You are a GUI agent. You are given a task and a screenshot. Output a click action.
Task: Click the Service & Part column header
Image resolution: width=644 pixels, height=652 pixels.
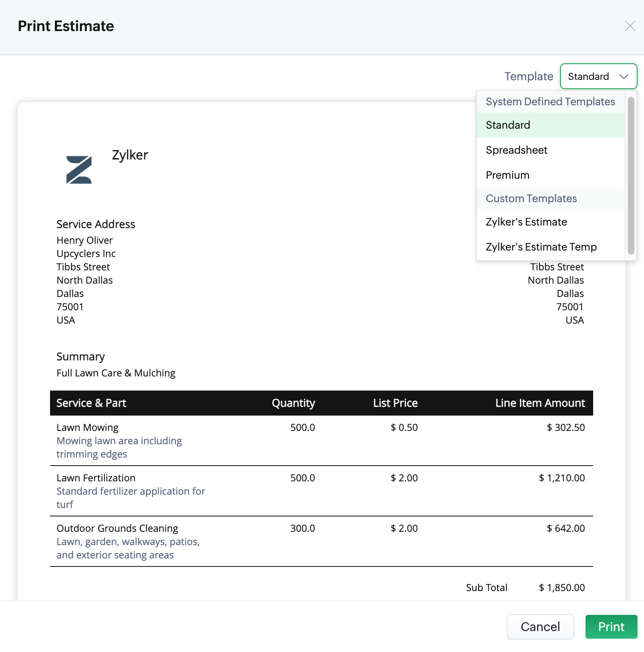click(x=91, y=403)
